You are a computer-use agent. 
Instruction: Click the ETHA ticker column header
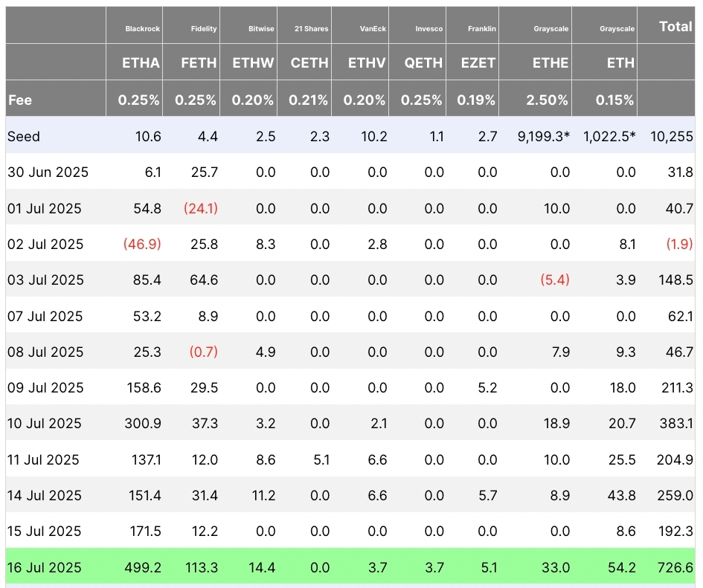[141, 63]
